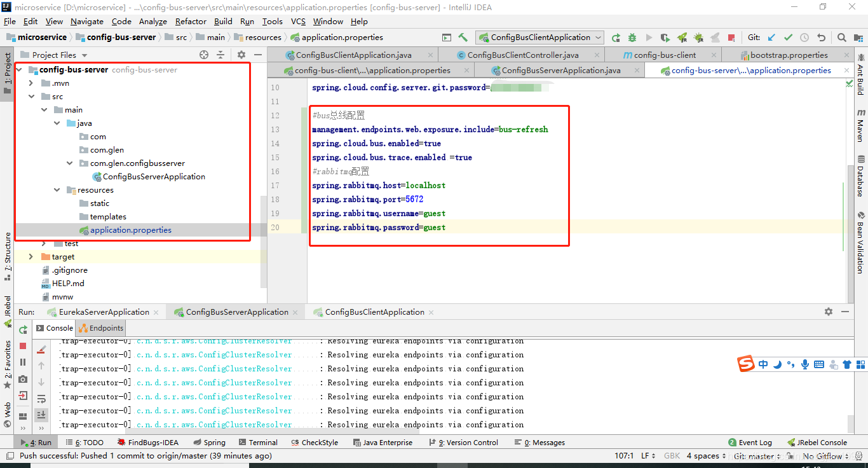
Task: Toggle the Database tool window
Action: [860, 177]
